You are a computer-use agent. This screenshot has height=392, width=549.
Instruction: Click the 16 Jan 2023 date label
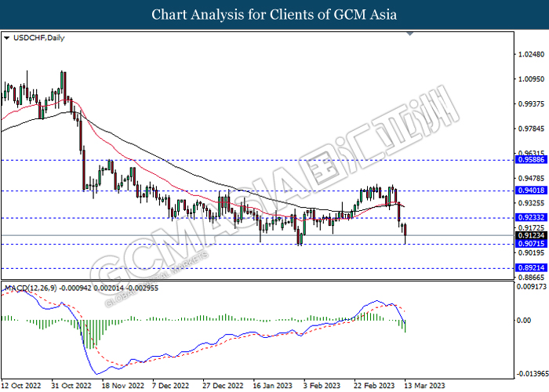272,386
